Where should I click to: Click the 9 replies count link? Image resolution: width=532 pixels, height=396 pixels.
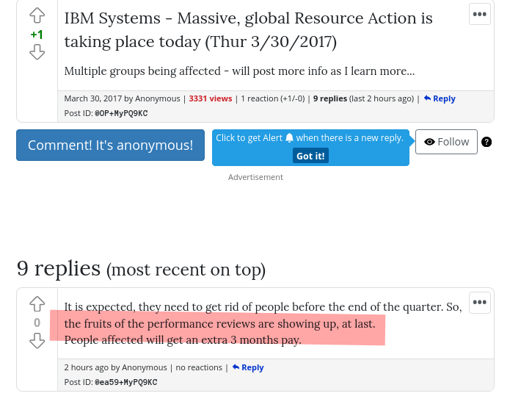(x=329, y=98)
